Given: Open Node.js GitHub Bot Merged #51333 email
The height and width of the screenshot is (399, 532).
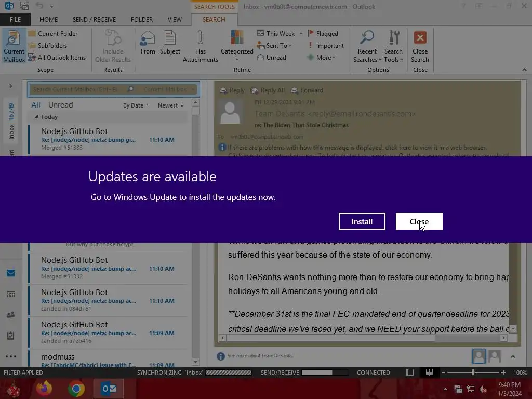Looking at the screenshot, I should click(x=108, y=139).
